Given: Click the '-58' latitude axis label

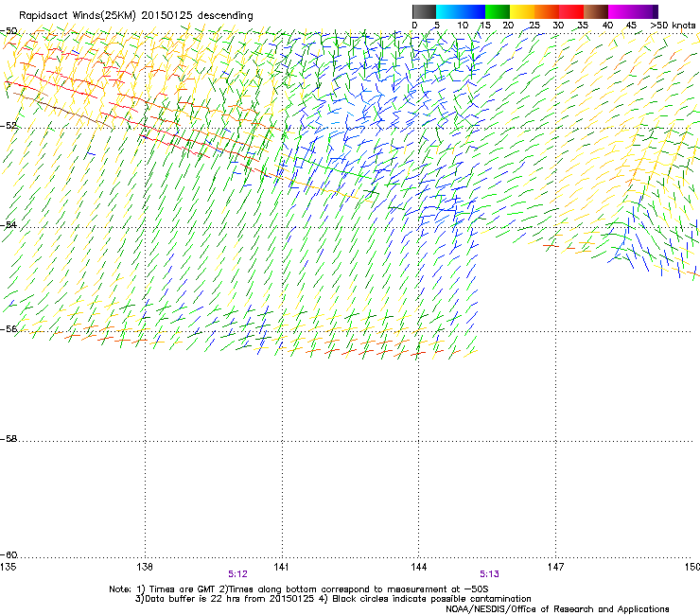Looking at the screenshot, I should (9, 439).
